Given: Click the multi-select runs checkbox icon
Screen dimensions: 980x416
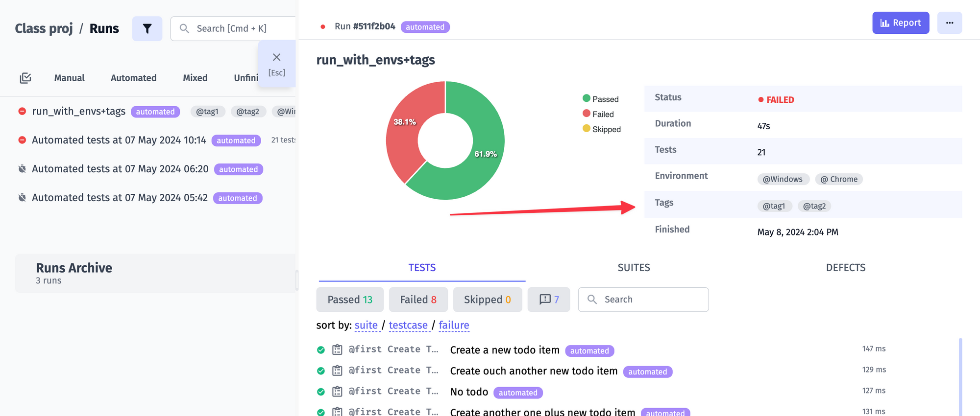Looking at the screenshot, I should tap(25, 78).
